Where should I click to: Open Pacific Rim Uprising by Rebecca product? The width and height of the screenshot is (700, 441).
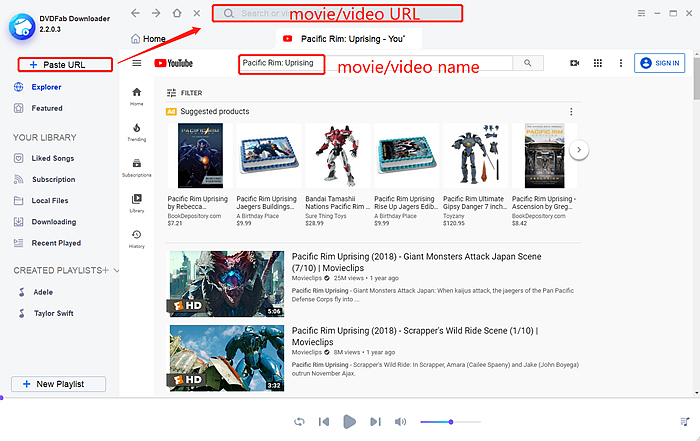(x=200, y=175)
